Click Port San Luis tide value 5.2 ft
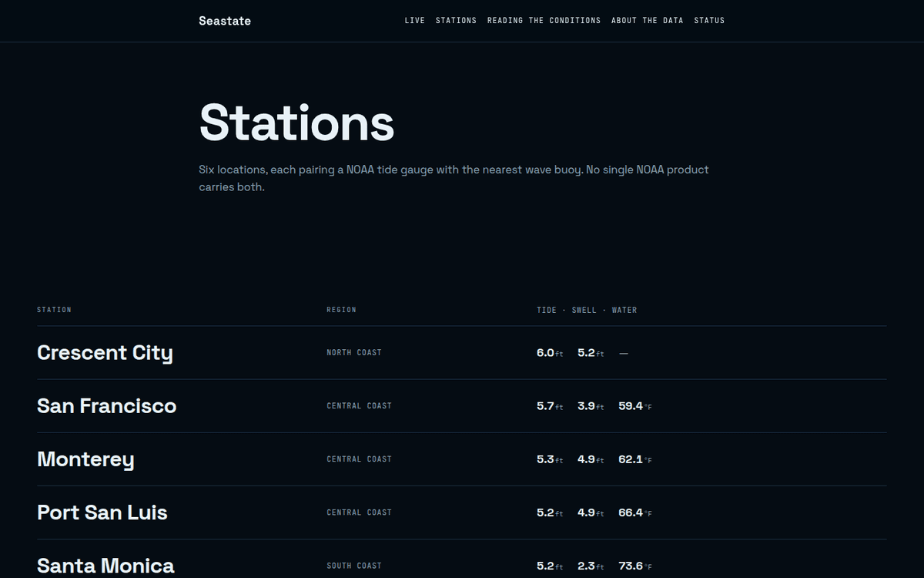The width and height of the screenshot is (924, 578). [x=550, y=512]
